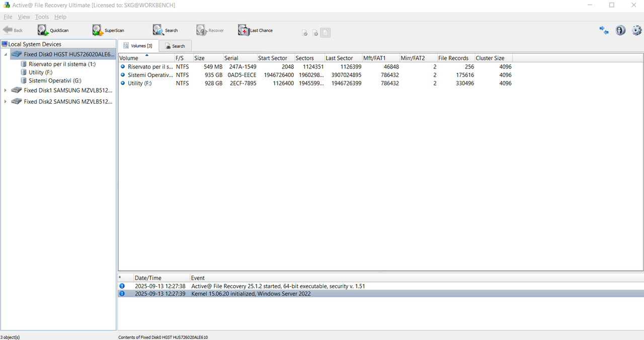This screenshot has width=644, height=340.
Task: Sort by the Mirr/FAT2 column header
Action: pyautogui.click(x=419, y=58)
